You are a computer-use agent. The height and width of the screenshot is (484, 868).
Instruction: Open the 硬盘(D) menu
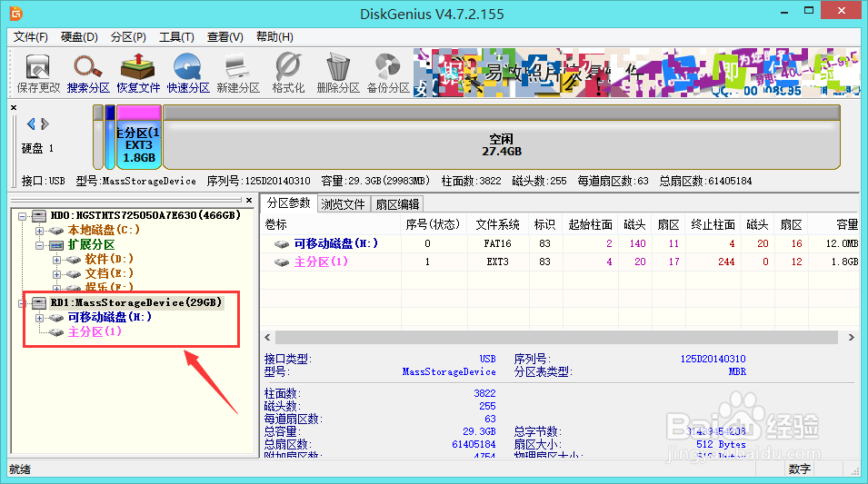pyautogui.click(x=79, y=37)
